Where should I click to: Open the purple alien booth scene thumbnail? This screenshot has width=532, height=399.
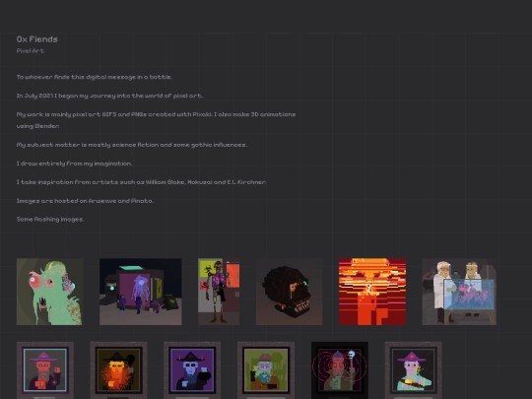click(141, 292)
